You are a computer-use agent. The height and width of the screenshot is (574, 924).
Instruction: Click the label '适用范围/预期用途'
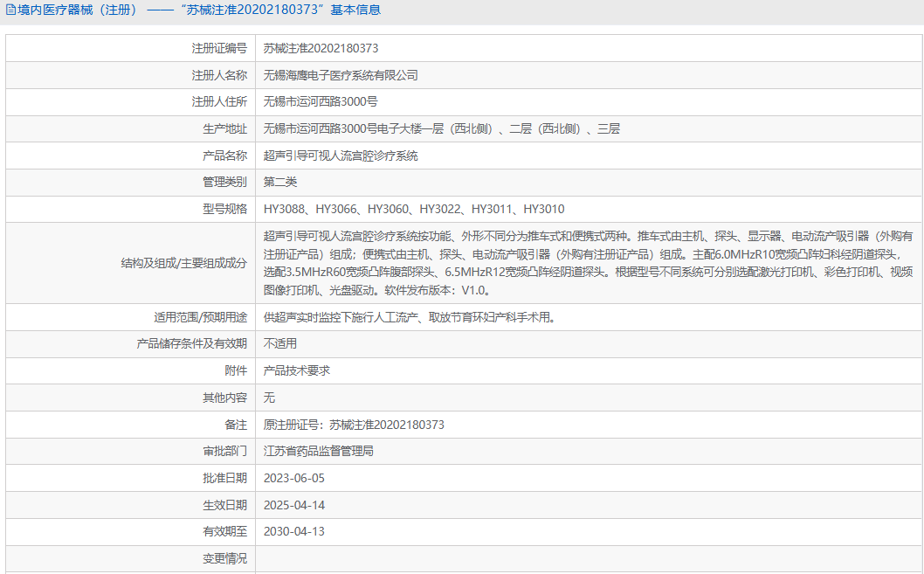200,318
